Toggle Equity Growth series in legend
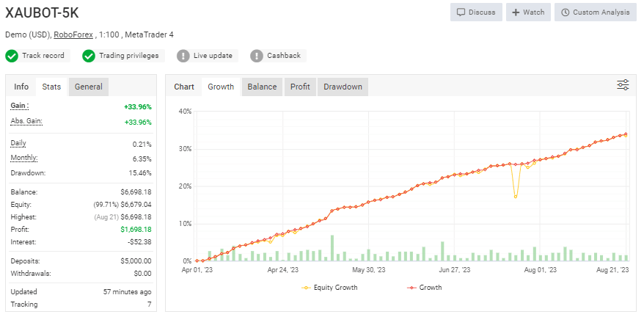 pos(329,288)
